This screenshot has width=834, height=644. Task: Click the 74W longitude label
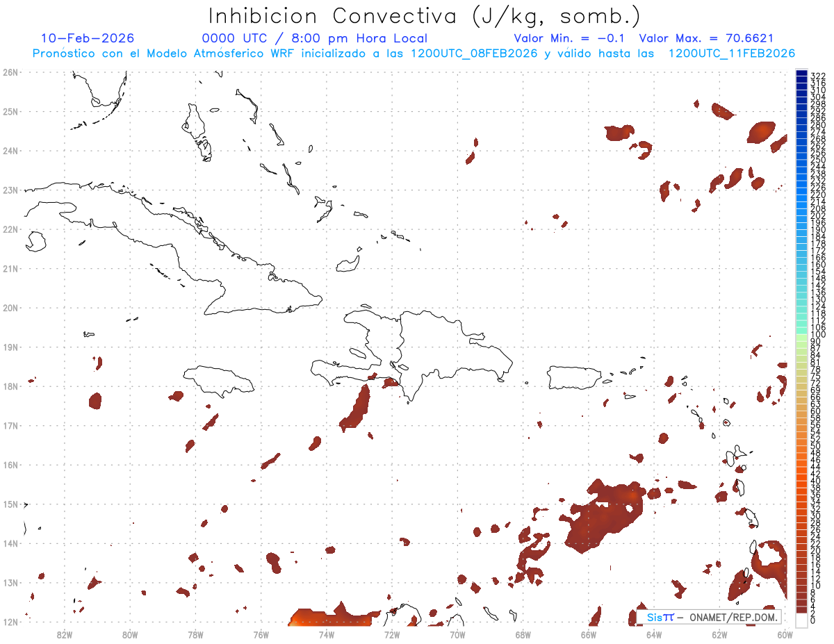pyautogui.click(x=327, y=634)
